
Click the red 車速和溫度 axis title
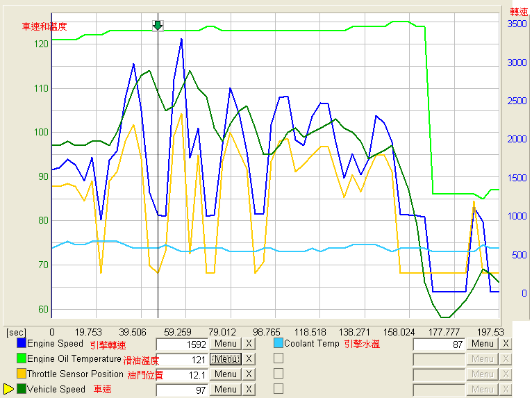tap(44, 26)
